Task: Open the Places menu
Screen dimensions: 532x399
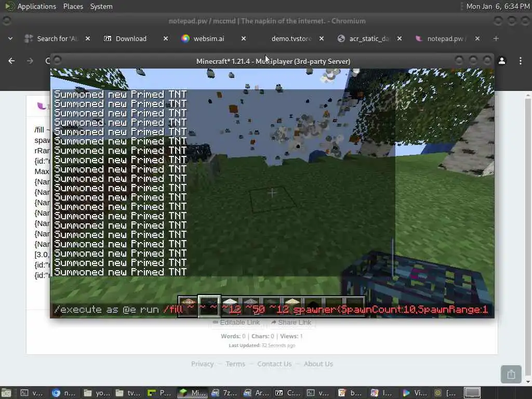Action: tap(73, 6)
